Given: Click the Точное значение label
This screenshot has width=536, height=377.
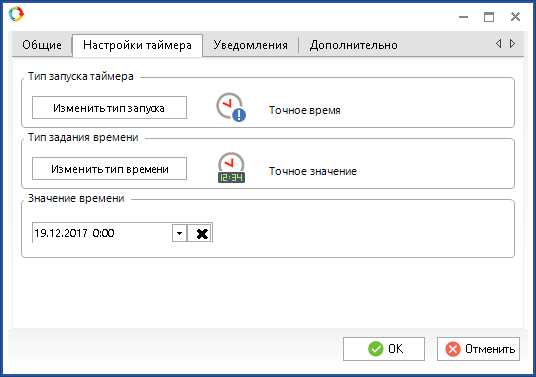Looking at the screenshot, I should tap(312, 171).
